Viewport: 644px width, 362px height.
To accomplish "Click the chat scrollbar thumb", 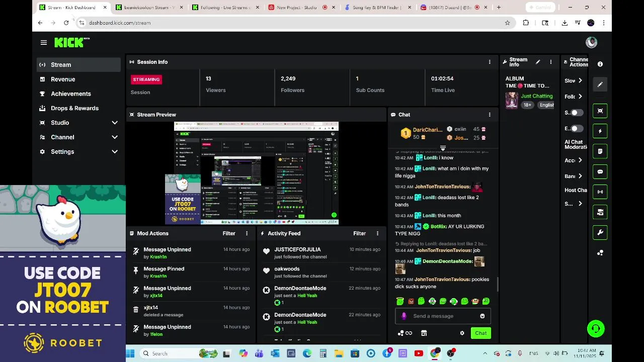I will (x=498, y=285).
